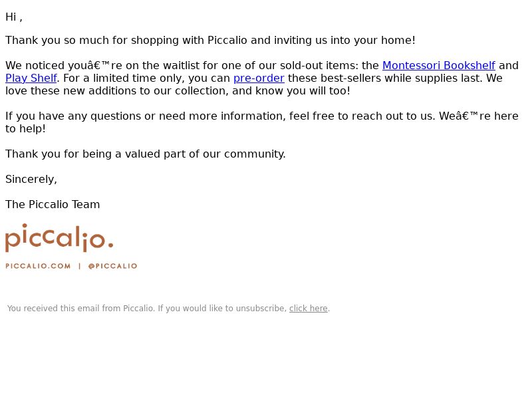Click the "Thank you so much for shopping" sentence
The height and width of the screenshot is (399, 532).
(x=210, y=41)
